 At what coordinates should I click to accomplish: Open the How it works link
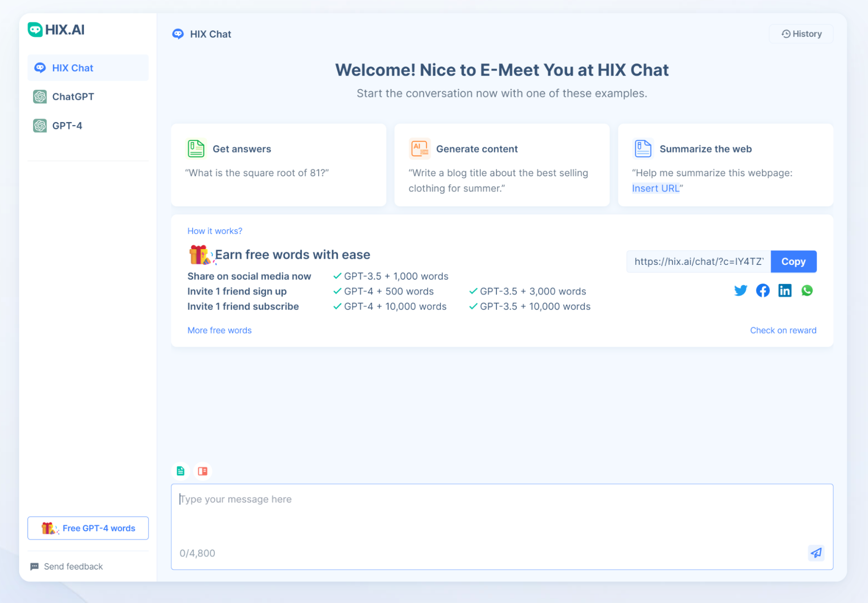click(215, 231)
